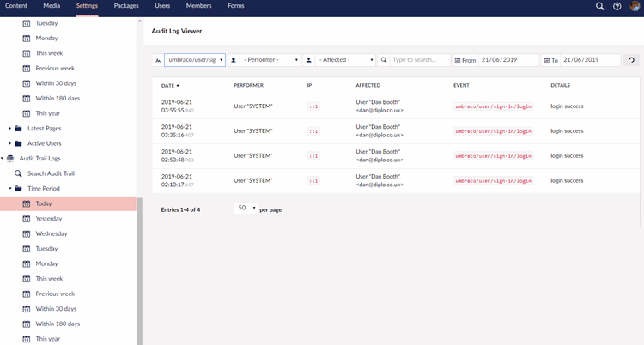
Task: Reset filters with the circular arrow button
Action: coord(631,60)
